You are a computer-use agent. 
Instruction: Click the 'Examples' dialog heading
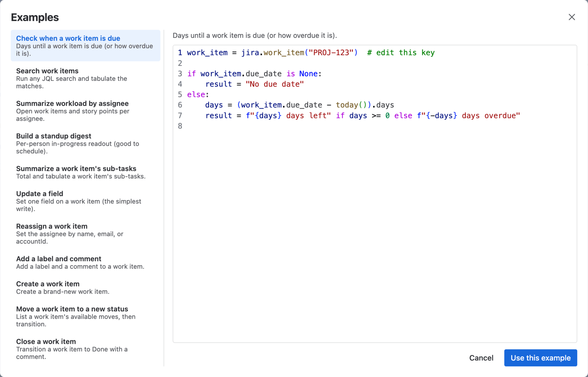point(35,17)
